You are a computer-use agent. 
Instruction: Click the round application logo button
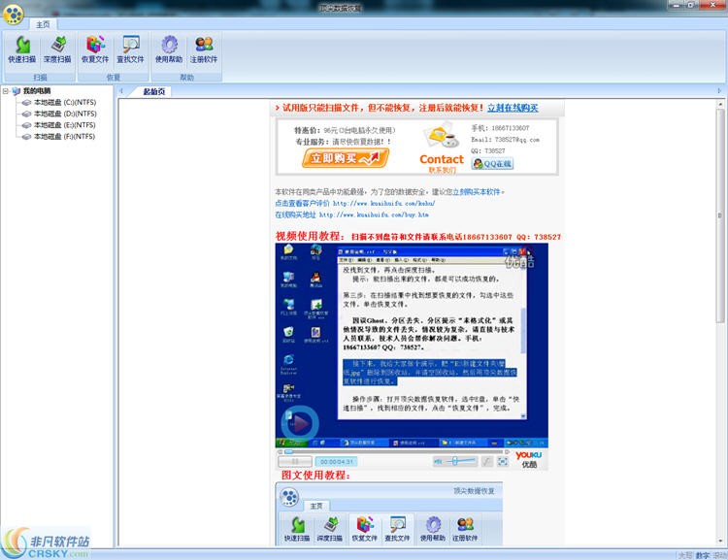14,15
